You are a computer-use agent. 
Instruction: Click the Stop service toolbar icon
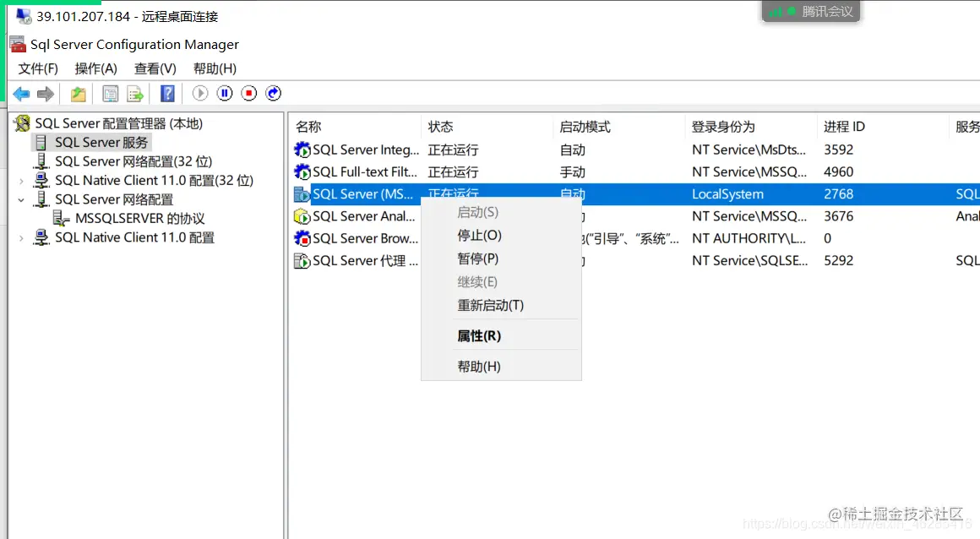(x=248, y=93)
